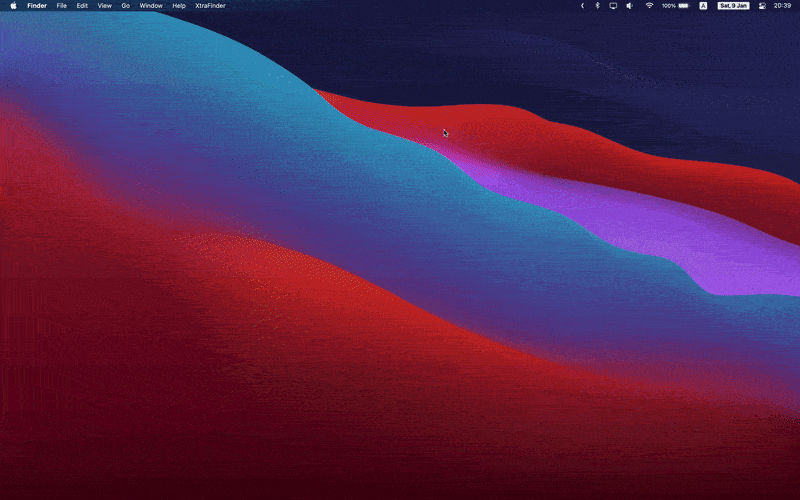Open the Window menu

click(x=151, y=6)
